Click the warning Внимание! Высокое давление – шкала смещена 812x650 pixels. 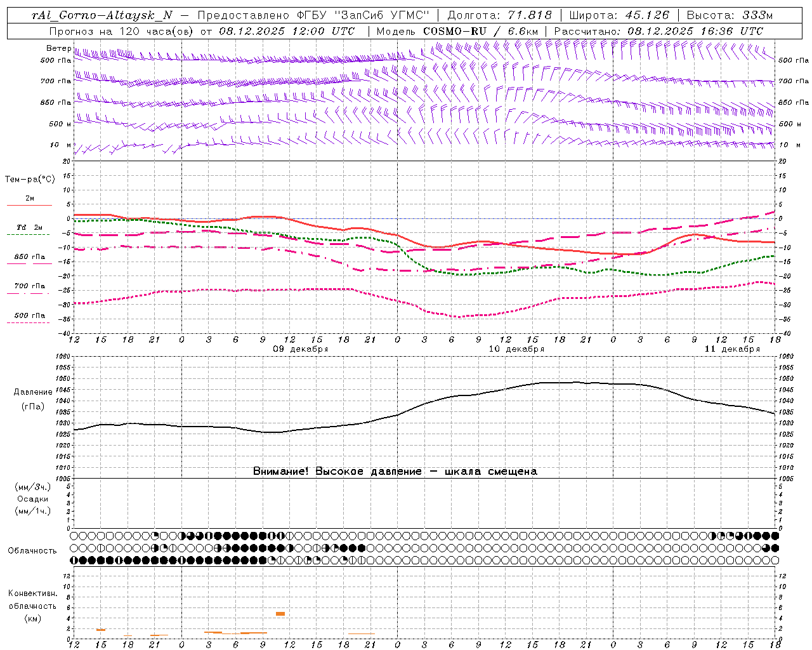pos(395,471)
